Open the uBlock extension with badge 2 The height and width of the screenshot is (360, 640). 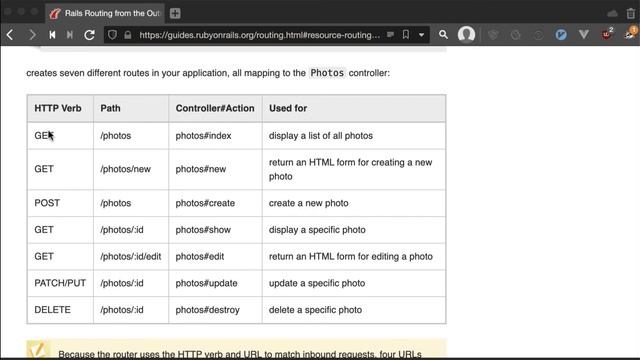coord(607,34)
